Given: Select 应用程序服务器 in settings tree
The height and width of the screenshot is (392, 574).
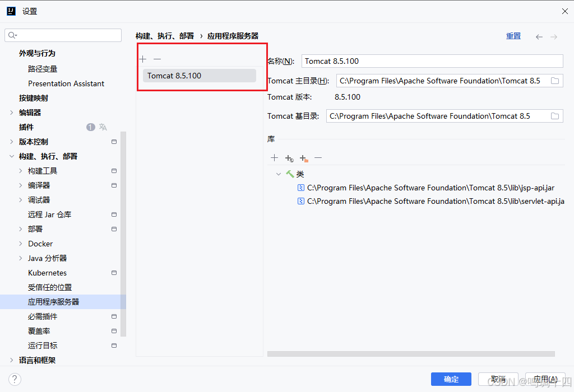Looking at the screenshot, I should coord(63,302).
